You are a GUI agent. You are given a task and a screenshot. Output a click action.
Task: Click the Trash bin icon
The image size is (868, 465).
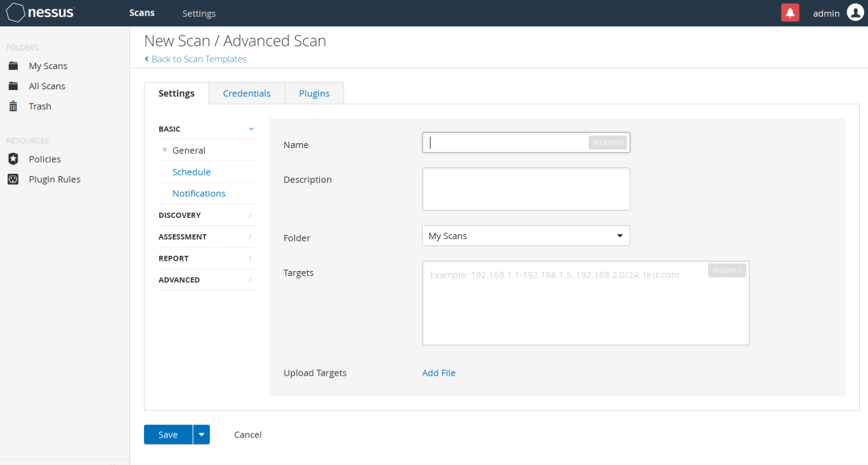14,106
